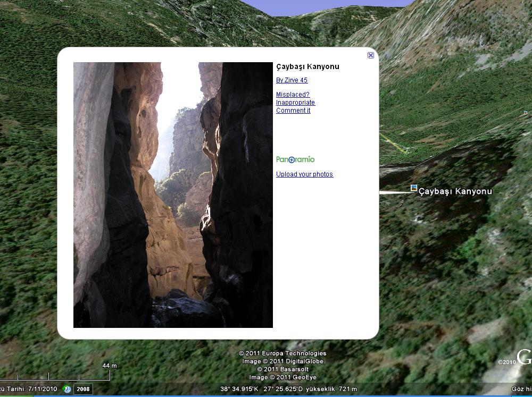Click the canyon photo in the balloon

click(173, 195)
